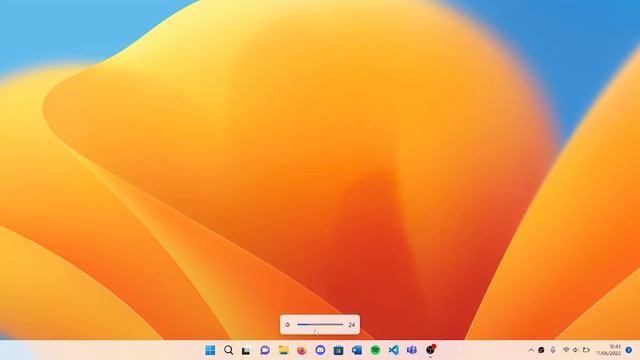Open Microsoft Store from taskbar
Viewport: 640px width, 360px height.
click(338, 350)
